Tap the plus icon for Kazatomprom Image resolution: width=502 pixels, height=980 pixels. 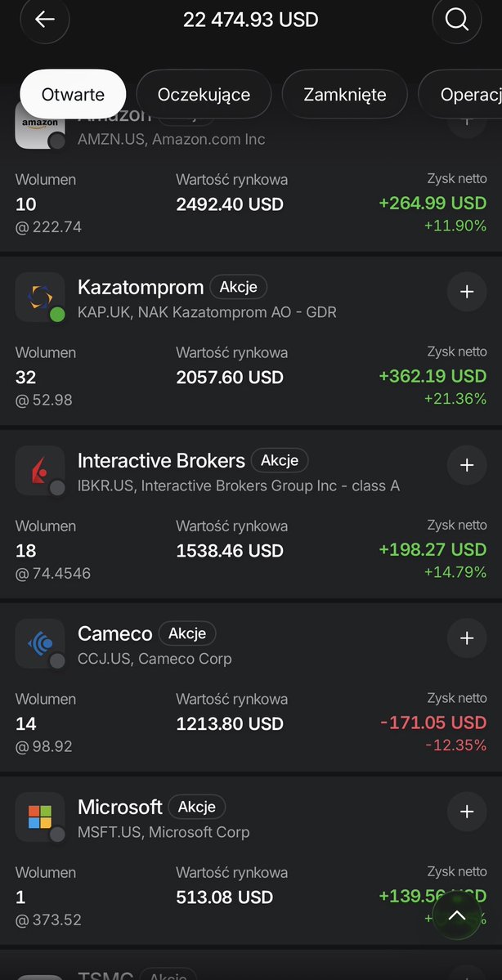(x=467, y=292)
